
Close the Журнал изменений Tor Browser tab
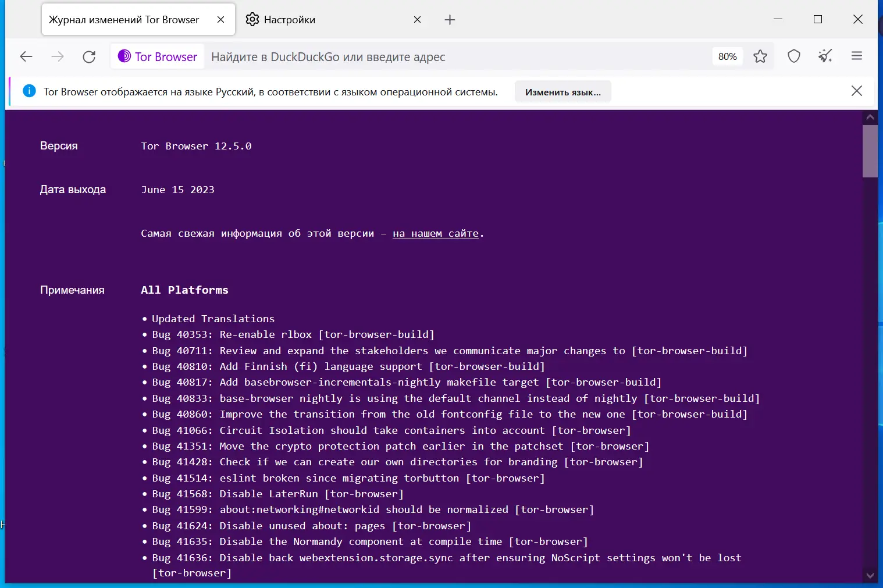(220, 20)
